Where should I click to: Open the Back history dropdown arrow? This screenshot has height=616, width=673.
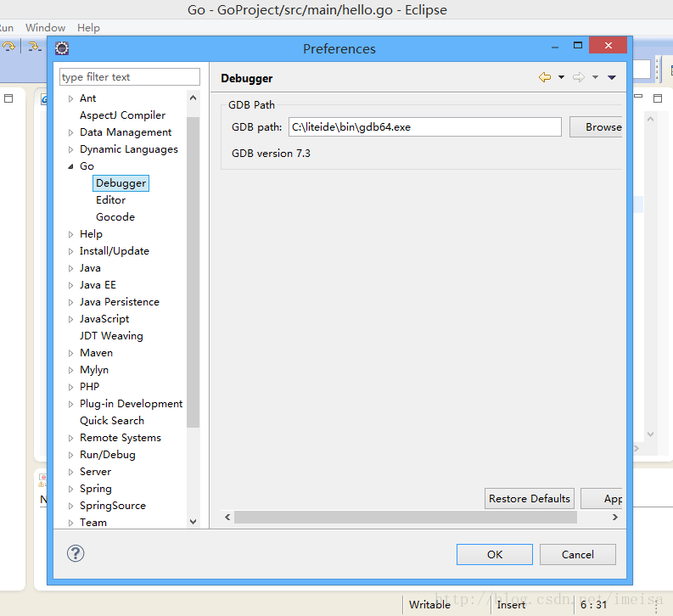point(561,77)
